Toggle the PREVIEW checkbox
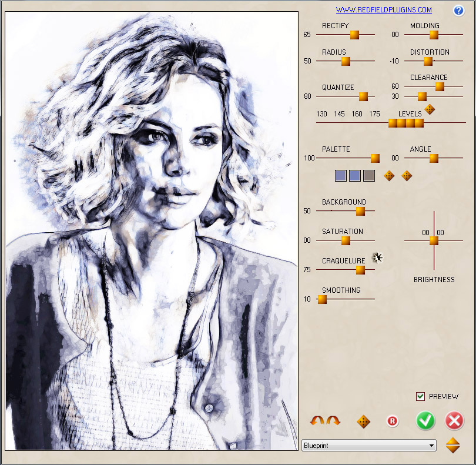The image size is (476, 465). (420, 396)
